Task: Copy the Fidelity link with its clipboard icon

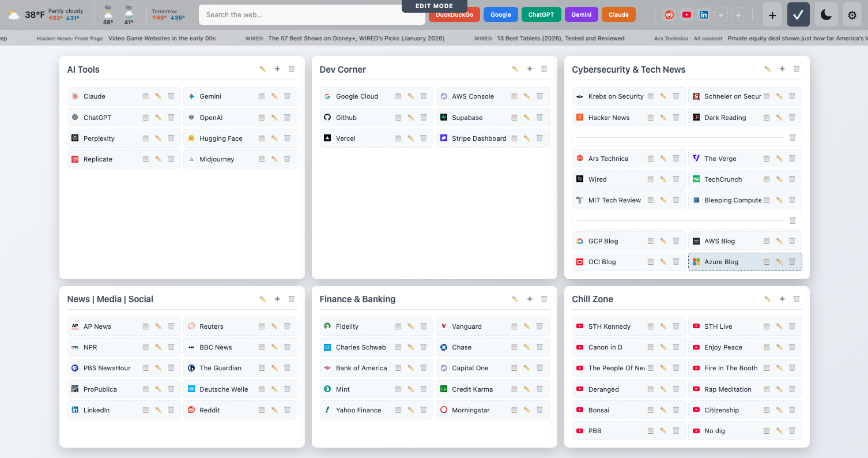Action: tap(397, 326)
